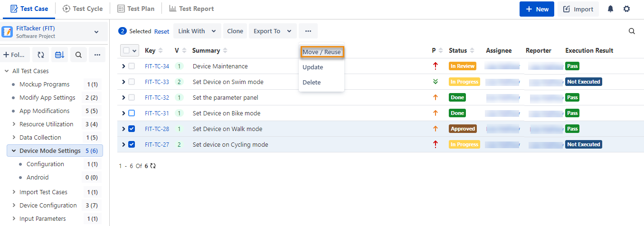Expand the FIT-TC-34 row
This screenshot has height=226, width=644.
pyautogui.click(x=124, y=66)
